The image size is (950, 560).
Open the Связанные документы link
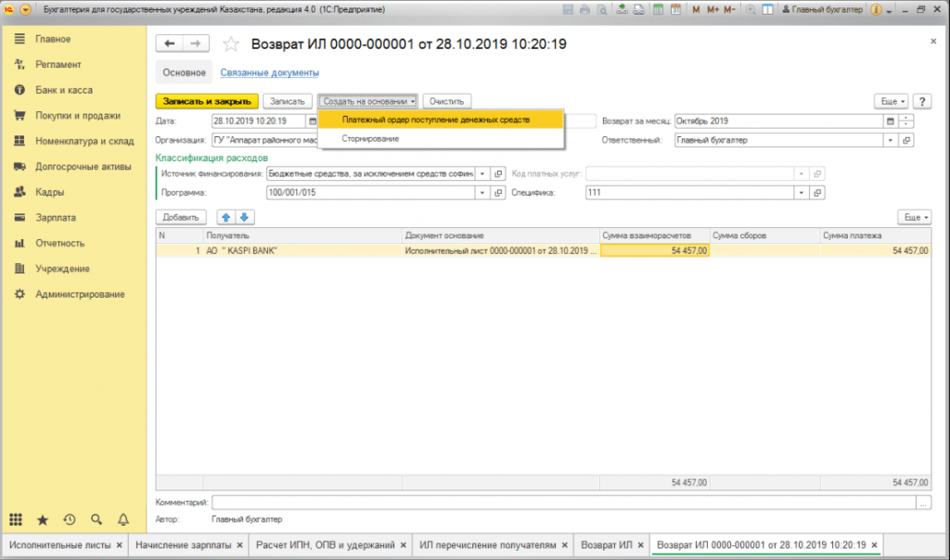[270, 72]
